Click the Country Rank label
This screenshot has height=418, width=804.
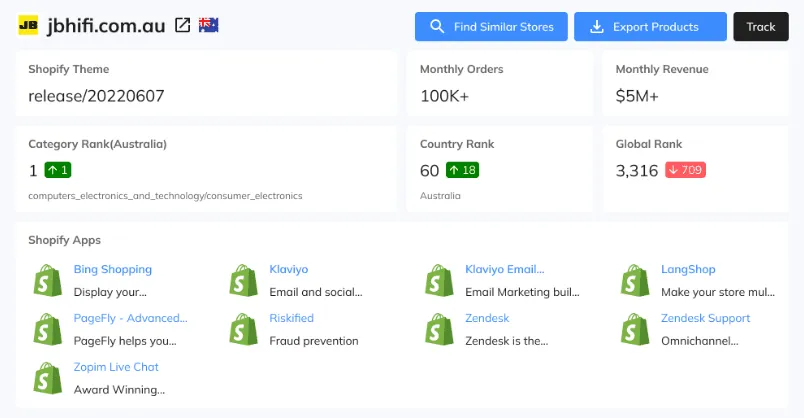click(x=457, y=144)
